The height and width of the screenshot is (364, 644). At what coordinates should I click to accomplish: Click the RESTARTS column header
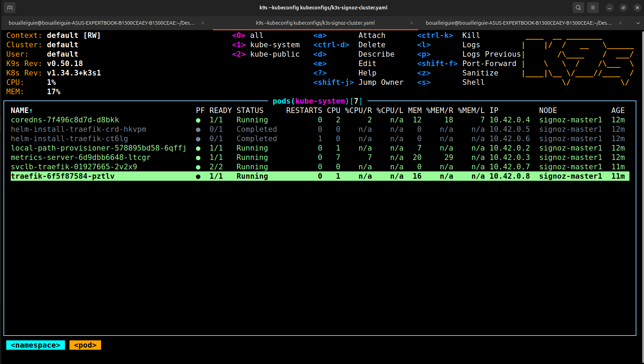304,111
